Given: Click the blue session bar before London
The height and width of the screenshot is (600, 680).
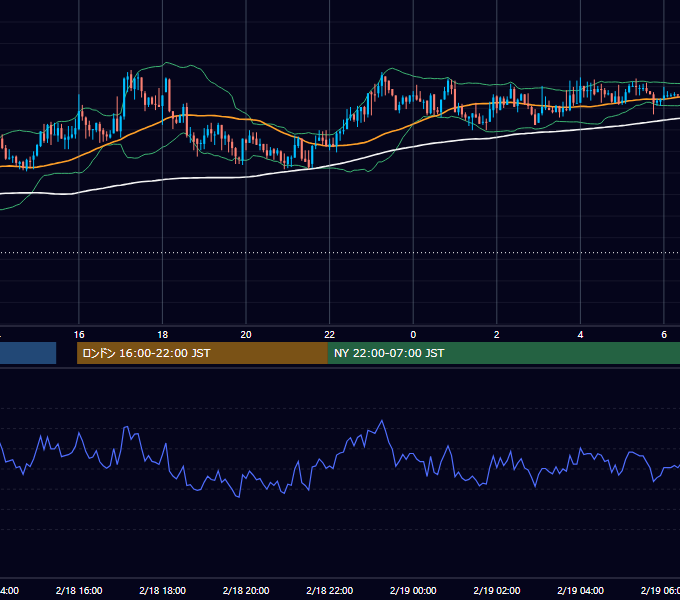Looking at the screenshot, I should point(28,353).
